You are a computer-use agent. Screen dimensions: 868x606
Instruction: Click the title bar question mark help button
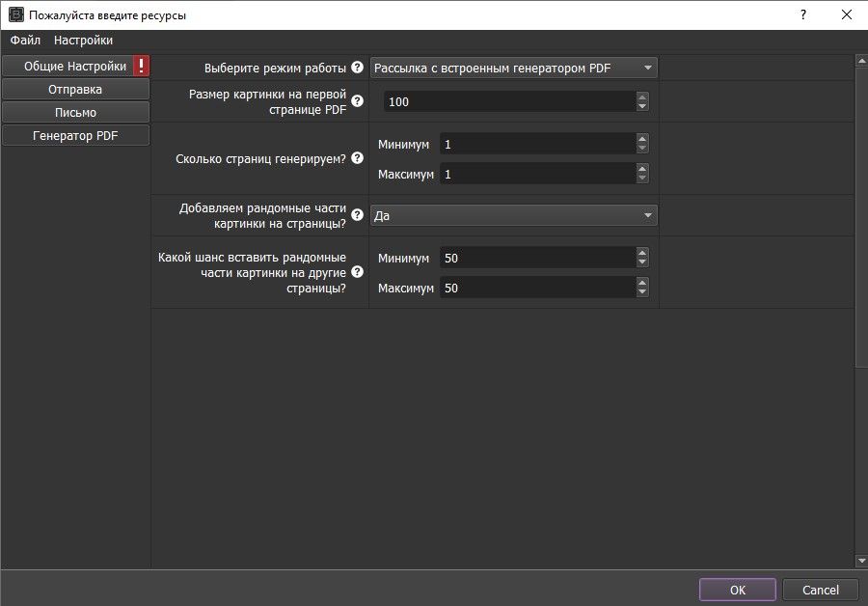(802, 15)
